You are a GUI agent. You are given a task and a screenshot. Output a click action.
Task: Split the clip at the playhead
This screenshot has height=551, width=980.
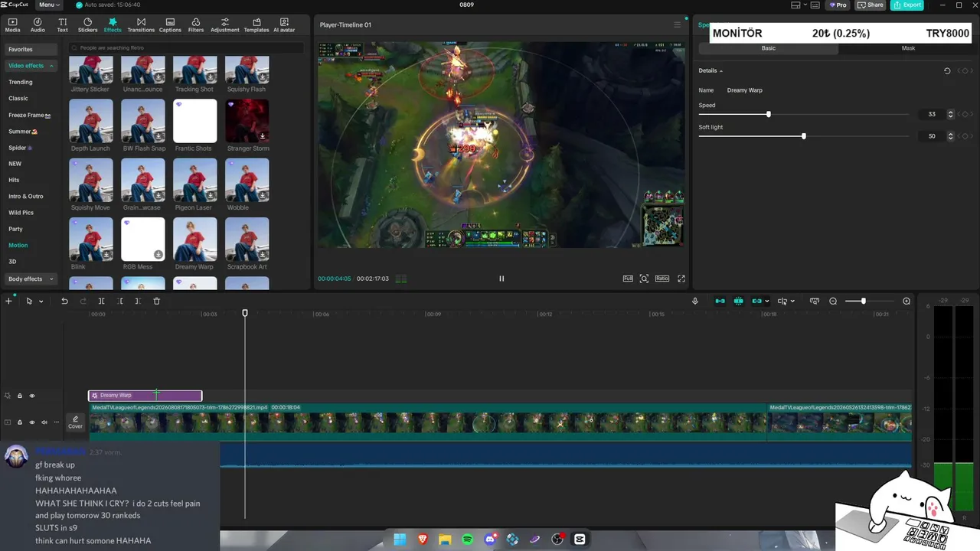[x=101, y=301]
